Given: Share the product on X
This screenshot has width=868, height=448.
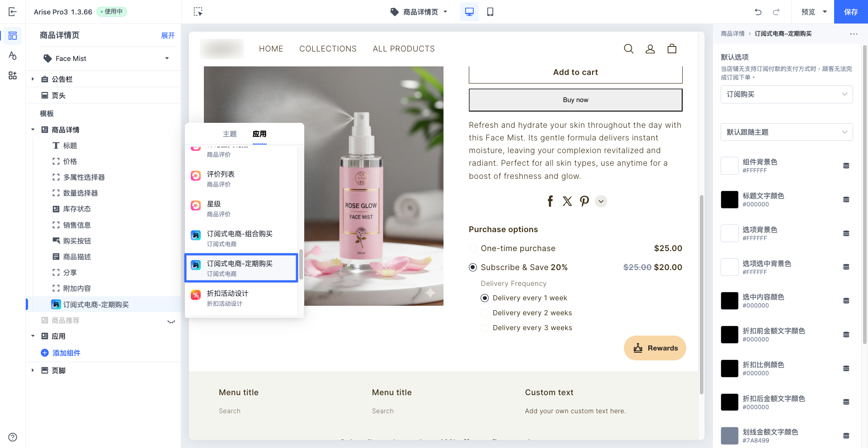Looking at the screenshot, I should coord(567,201).
